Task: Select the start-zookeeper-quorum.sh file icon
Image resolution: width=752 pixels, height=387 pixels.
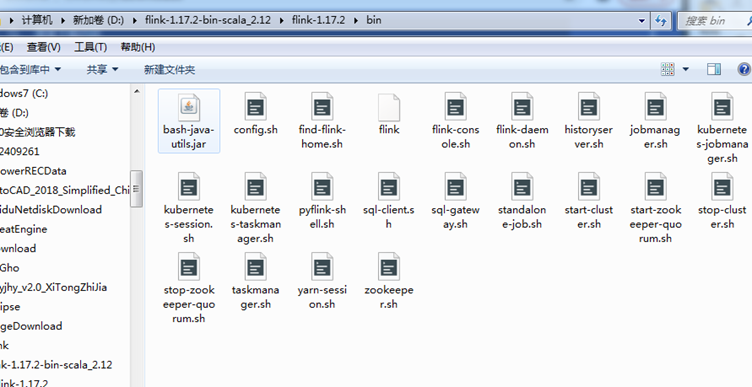Action: pos(656,187)
